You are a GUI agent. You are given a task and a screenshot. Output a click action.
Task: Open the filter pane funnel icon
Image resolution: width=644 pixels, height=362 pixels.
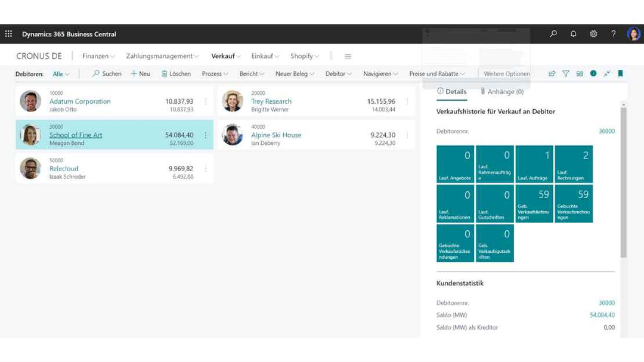coord(566,74)
